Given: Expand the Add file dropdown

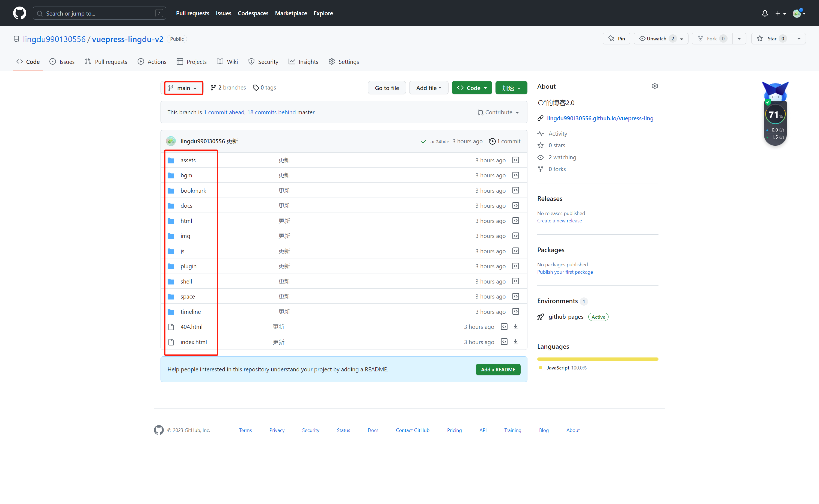Looking at the screenshot, I should (429, 88).
